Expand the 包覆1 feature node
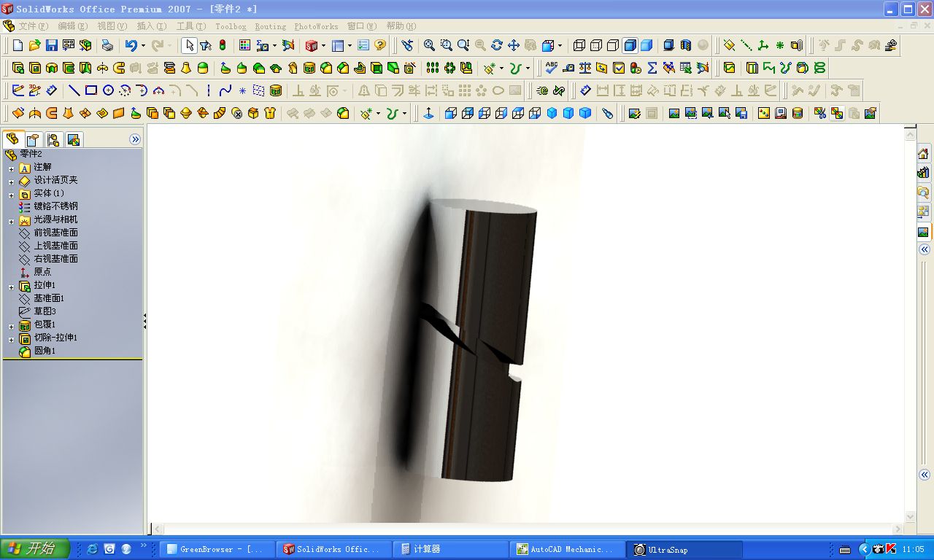Viewport: 934px width, 560px height. tap(11, 326)
